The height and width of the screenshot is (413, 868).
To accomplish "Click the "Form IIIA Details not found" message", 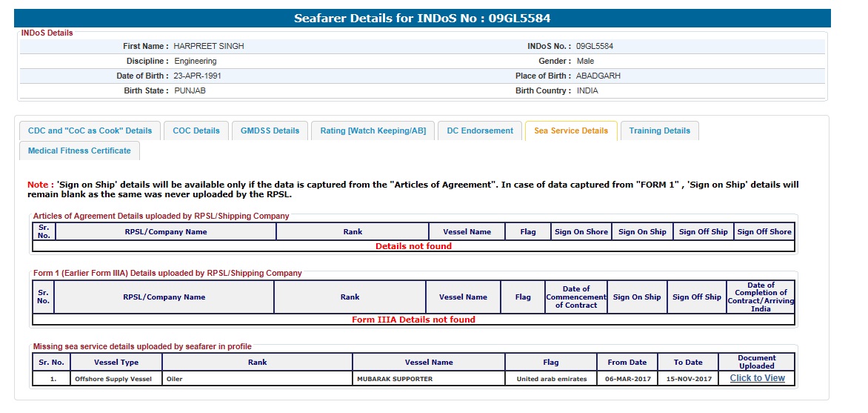I will click(413, 320).
